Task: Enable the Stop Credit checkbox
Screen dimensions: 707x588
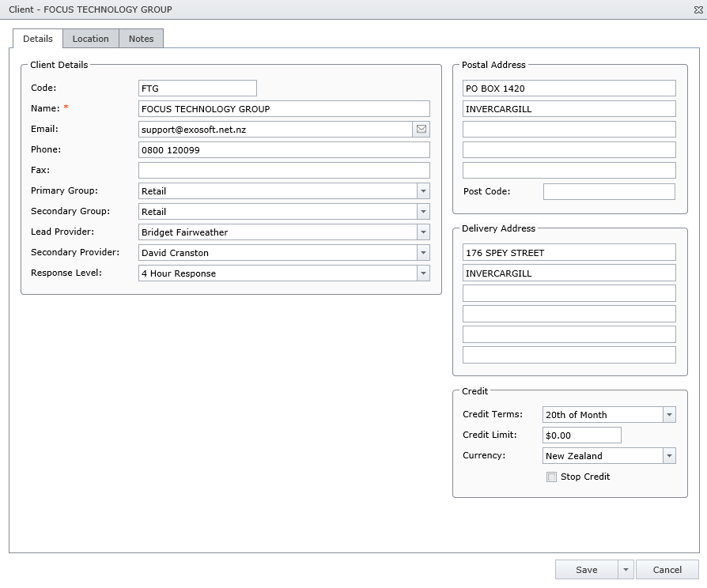Action: 551,477
